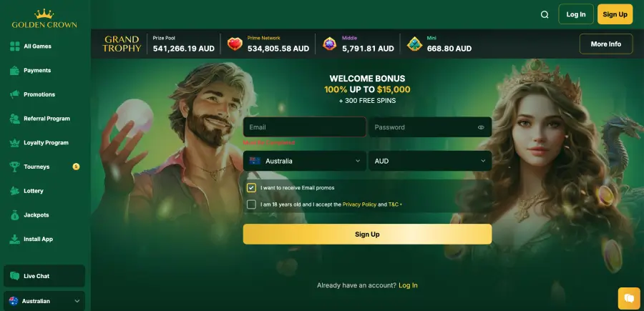The image size is (644, 311).
Task: Select the Tourneys trophy icon
Action: (x=15, y=167)
